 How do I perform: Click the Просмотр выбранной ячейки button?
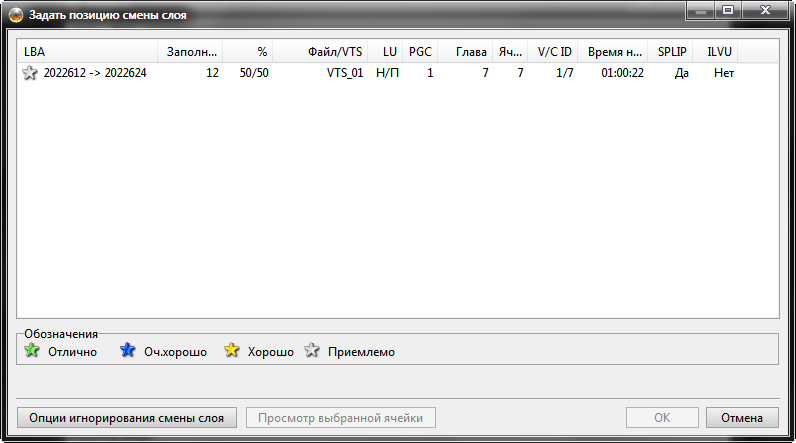(341, 418)
